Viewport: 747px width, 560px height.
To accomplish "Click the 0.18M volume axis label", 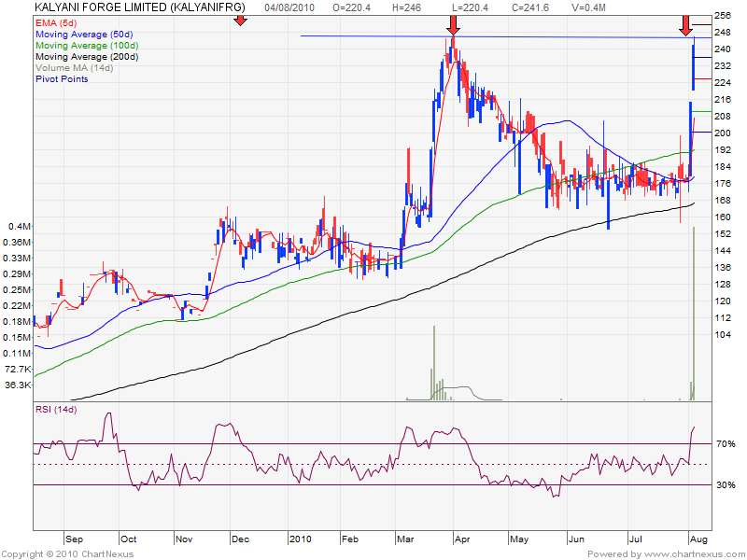I will pyautogui.click(x=17, y=321).
